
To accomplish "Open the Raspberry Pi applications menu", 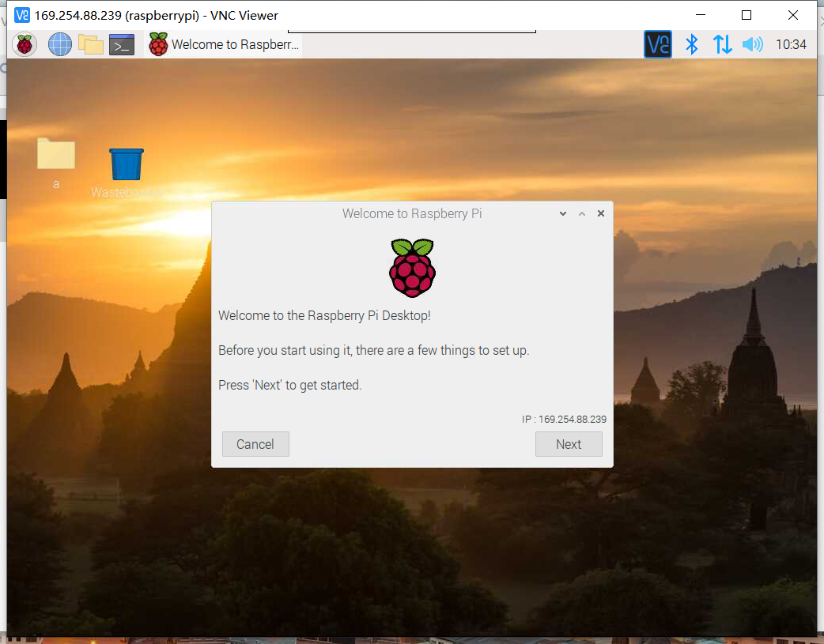I will 25,45.
